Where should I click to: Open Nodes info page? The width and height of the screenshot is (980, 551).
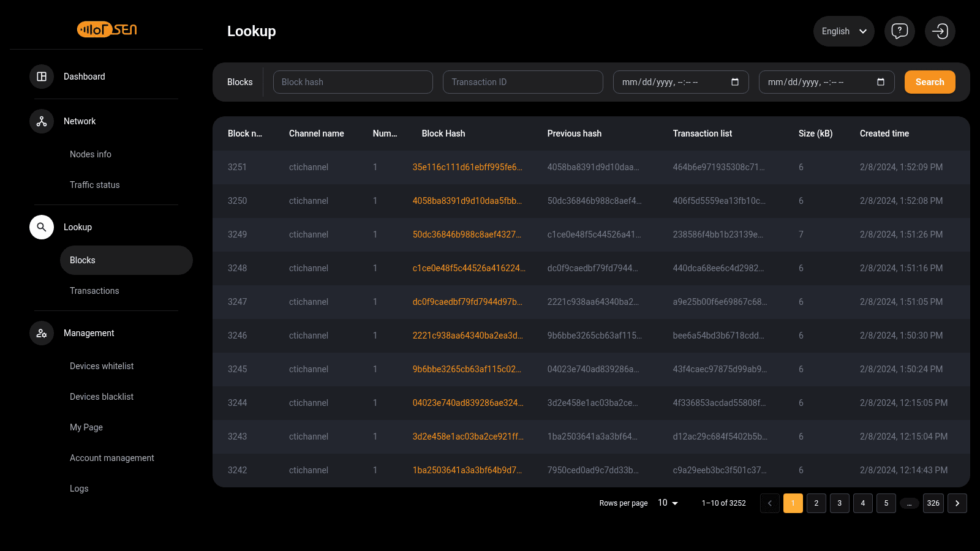[91, 154]
